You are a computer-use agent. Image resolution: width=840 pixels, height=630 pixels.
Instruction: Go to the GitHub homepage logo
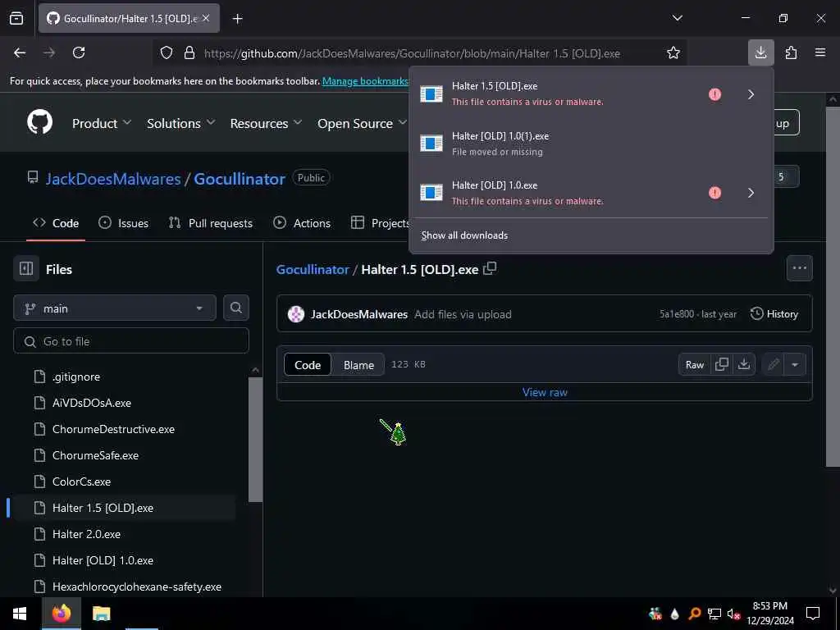tap(39, 122)
